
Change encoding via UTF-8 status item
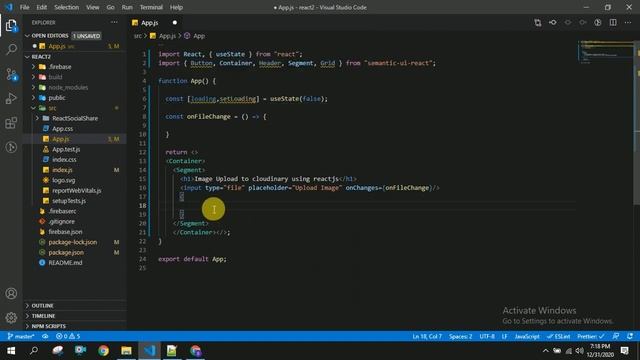point(487,336)
